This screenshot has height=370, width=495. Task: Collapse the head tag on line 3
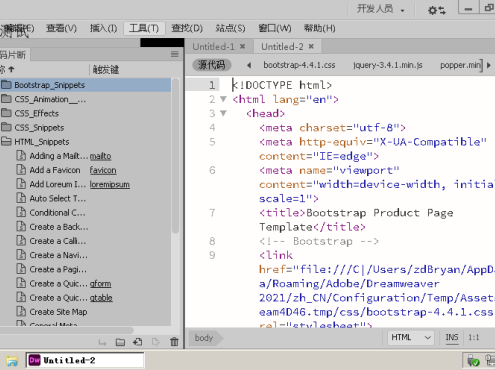click(x=224, y=113)
